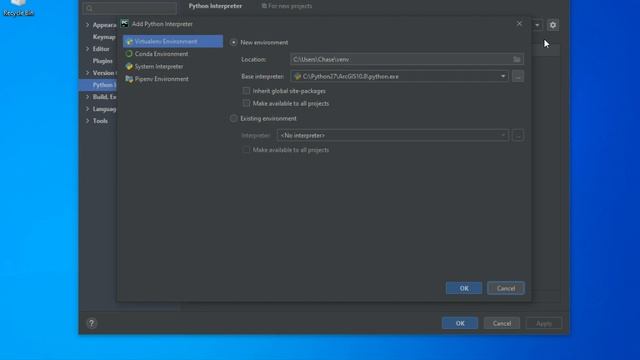Check Make available to all projects under New environment
Viewport: 640px width, 360px height.
(x=246, y=103)
